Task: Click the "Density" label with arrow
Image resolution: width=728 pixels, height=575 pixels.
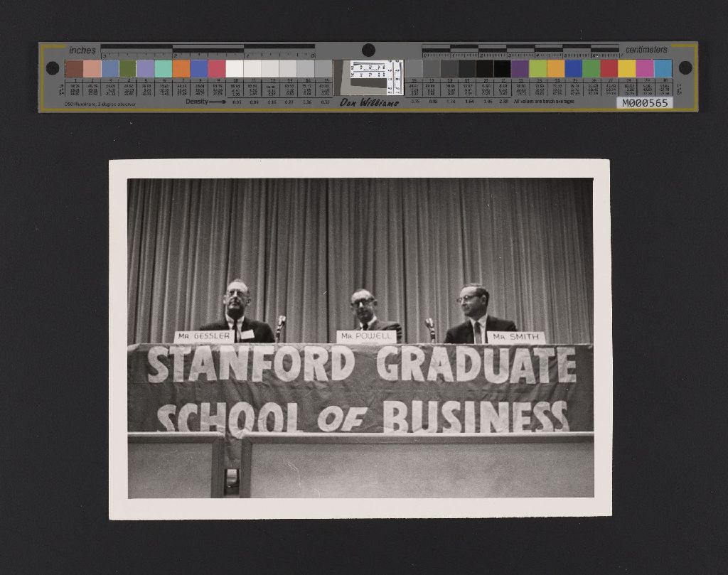Action: click(x=205, y=102)
